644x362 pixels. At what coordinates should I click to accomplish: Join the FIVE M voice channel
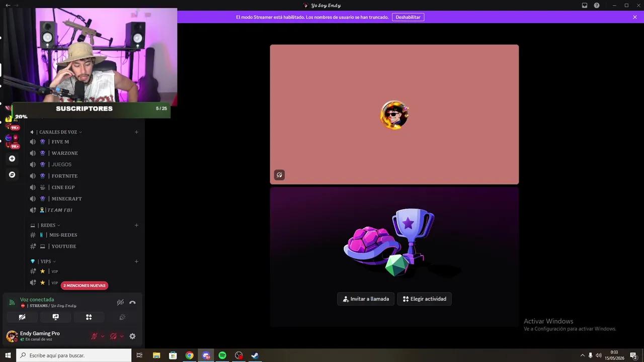coord(84,142)
